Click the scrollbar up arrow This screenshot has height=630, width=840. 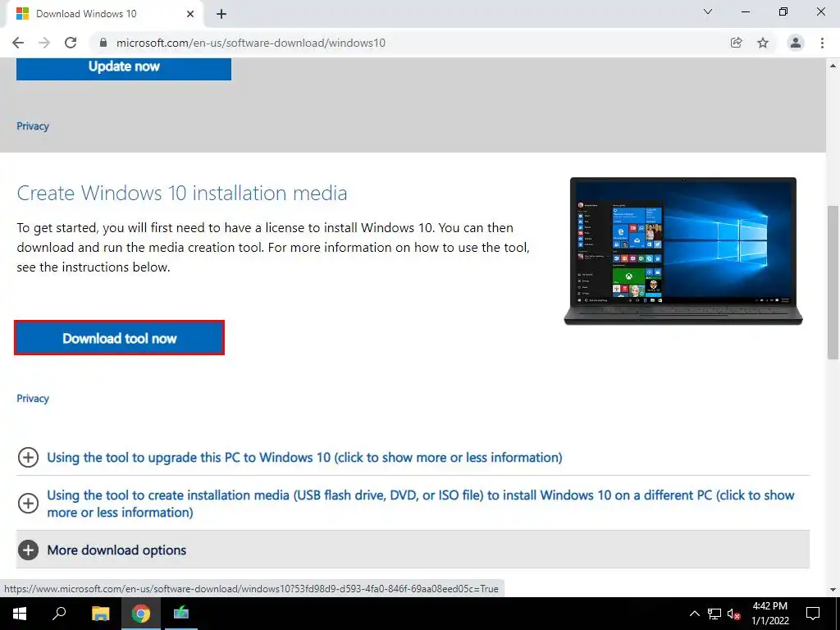(833, 66)
